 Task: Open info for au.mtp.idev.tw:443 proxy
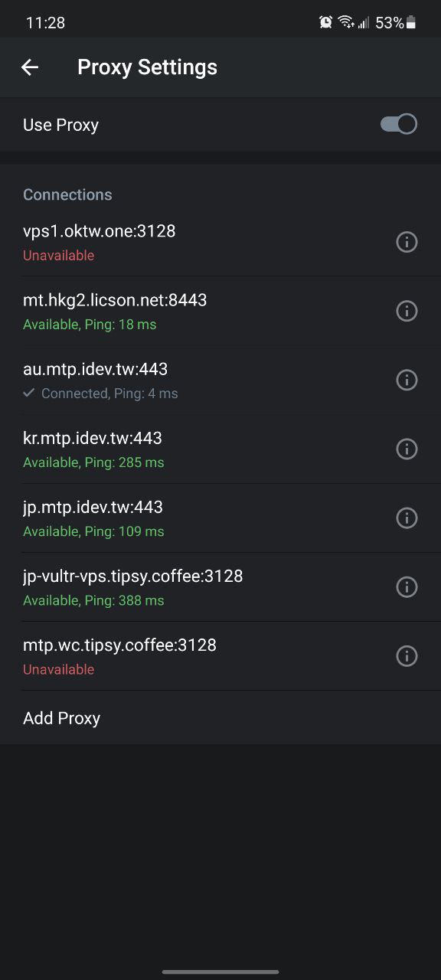(x=407, y=380)
